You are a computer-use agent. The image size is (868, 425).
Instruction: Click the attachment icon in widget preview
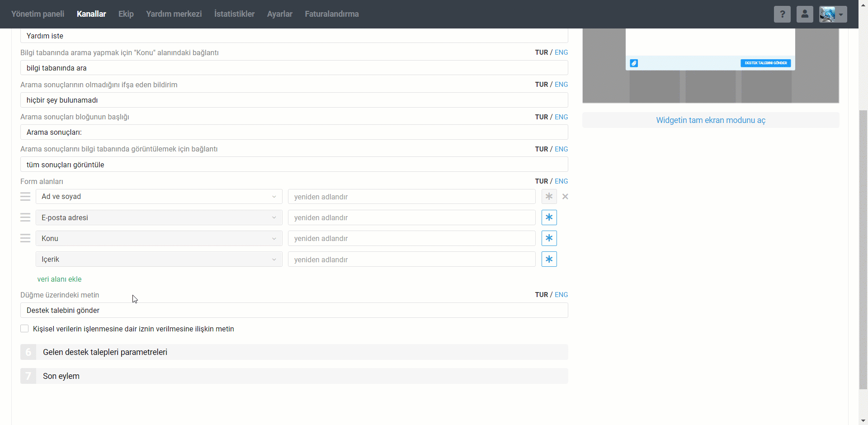click(634, 63)
